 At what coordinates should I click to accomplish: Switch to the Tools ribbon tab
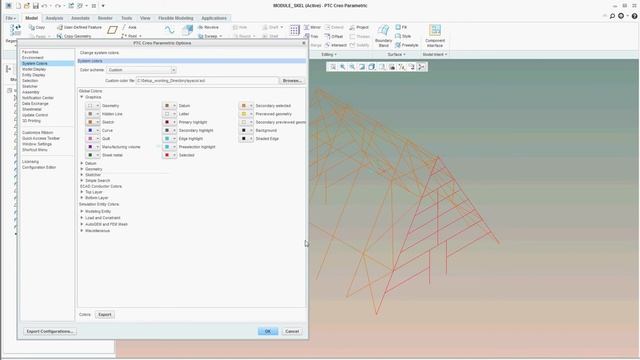coord(127,18)
